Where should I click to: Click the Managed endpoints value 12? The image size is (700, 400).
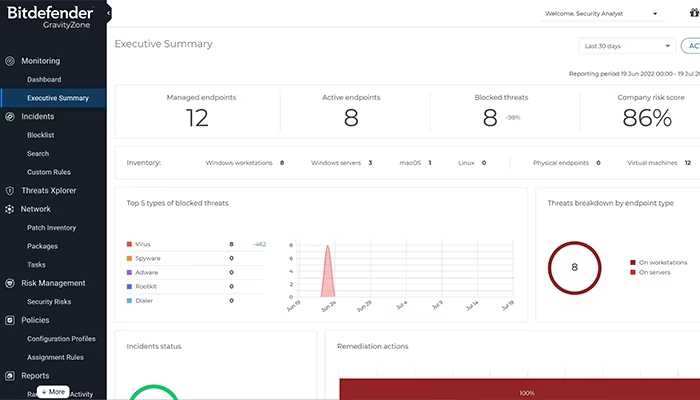tap(197, 118)
